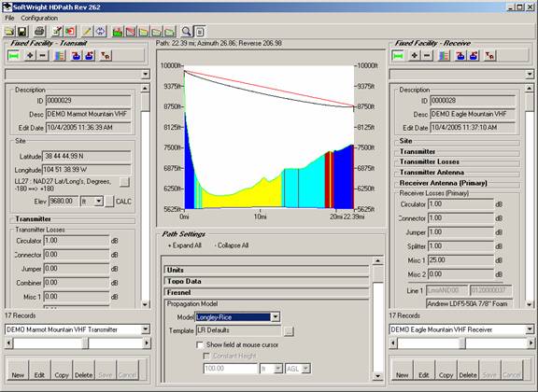Click the Print icon in the toolbar
This screenshot has width=538, height=392.
pos(39,32)
